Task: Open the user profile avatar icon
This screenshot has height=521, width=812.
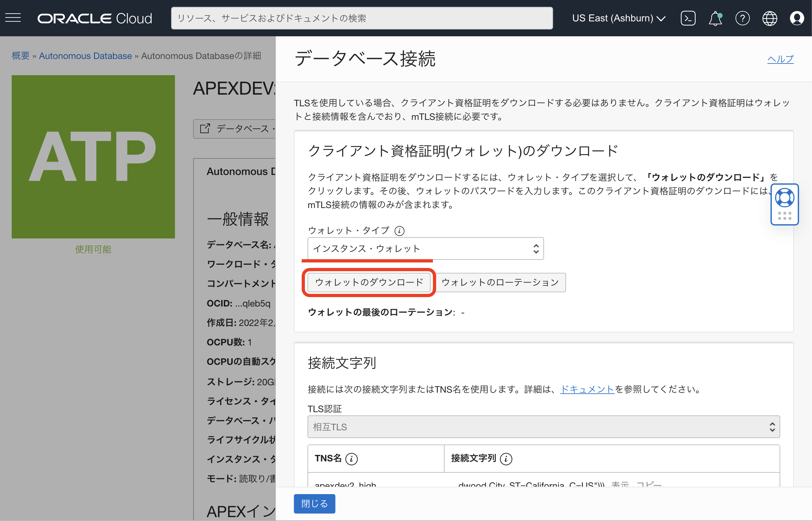Action: pyautogui.click(x=796, y=18)
